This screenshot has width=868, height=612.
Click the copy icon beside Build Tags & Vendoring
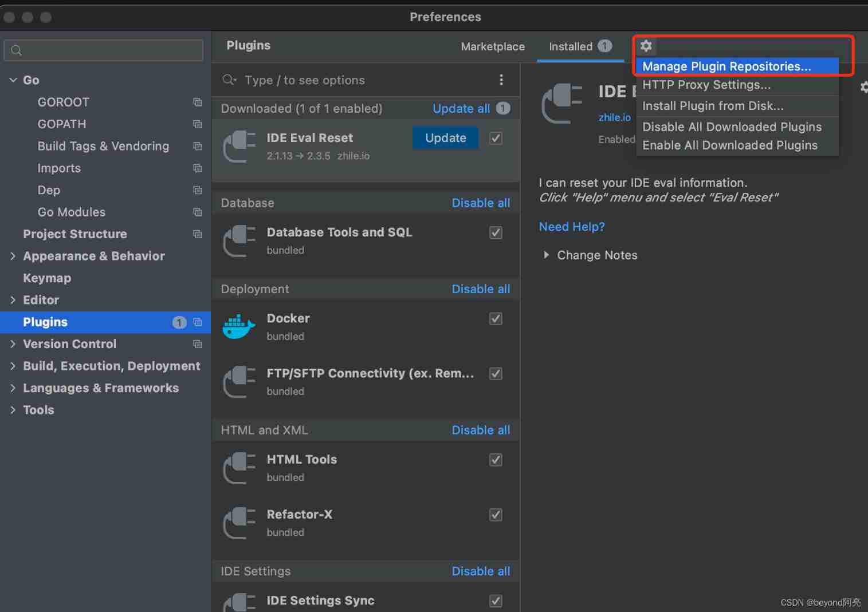pyautogui.click(x=198, y=146)
